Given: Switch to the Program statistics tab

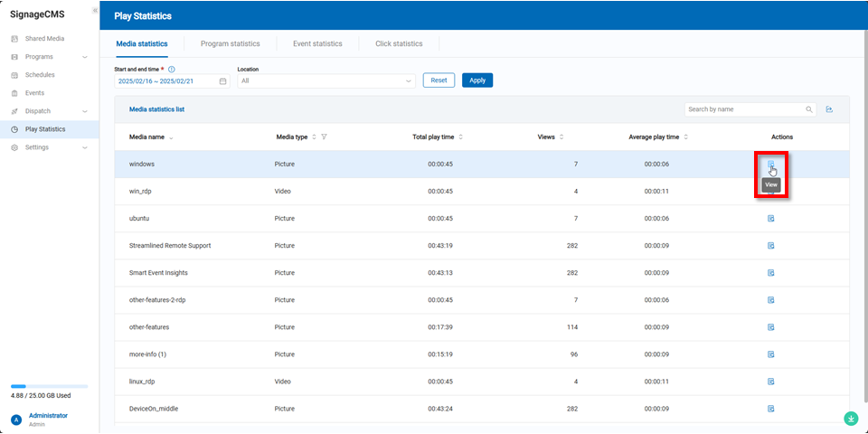Looking at the screenshot, I should click(x=230, y=43).
